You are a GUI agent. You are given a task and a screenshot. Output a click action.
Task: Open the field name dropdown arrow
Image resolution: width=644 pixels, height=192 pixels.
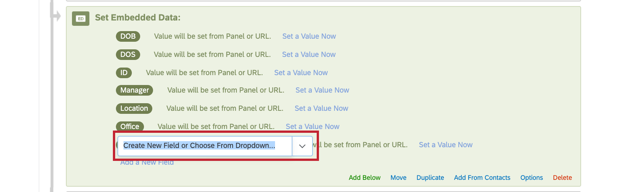tap(302, 146)
